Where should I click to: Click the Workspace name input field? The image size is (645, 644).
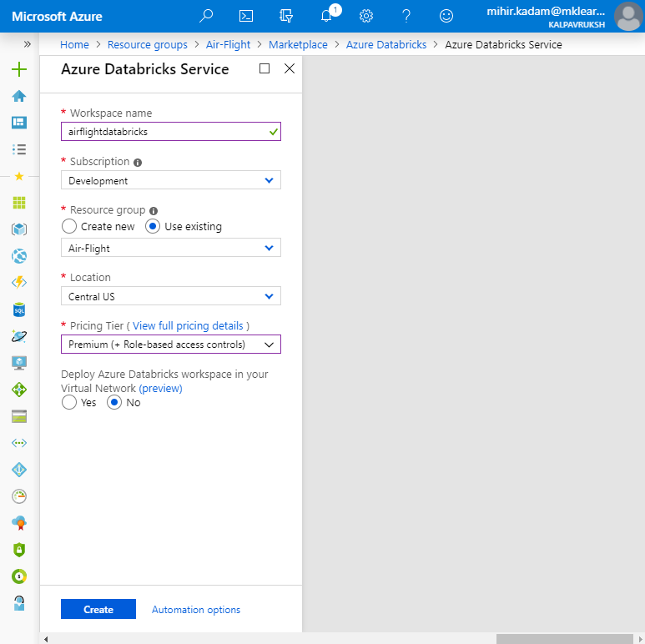pos(171,132)
